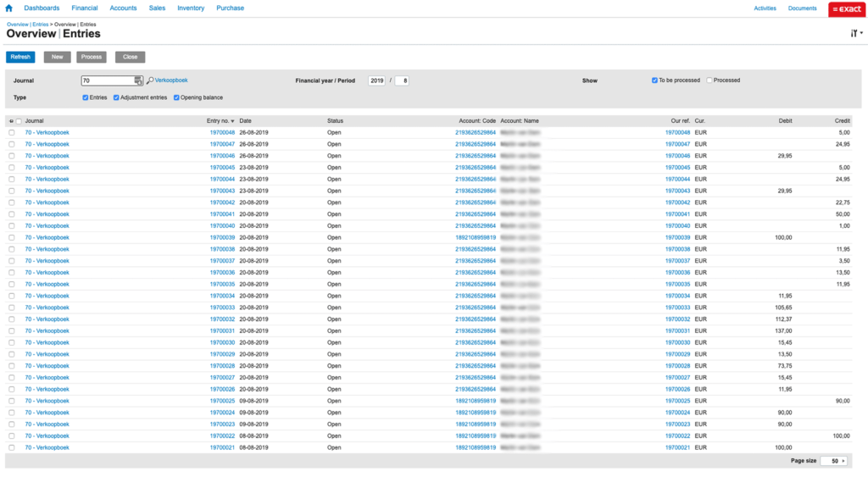
Task: Toggle Opening balance checkbox
Action: coord(176,98)
